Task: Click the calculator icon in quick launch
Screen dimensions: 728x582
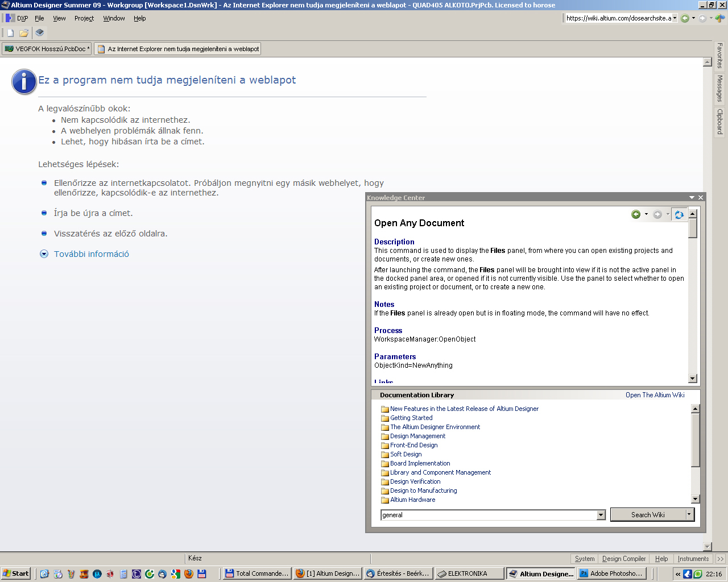Action: point(123,574)
